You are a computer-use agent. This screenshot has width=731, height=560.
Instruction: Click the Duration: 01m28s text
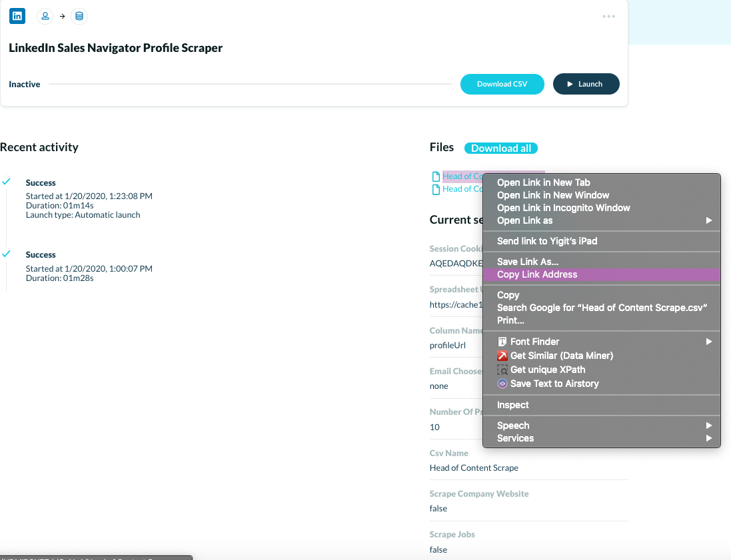coord(60,278)
